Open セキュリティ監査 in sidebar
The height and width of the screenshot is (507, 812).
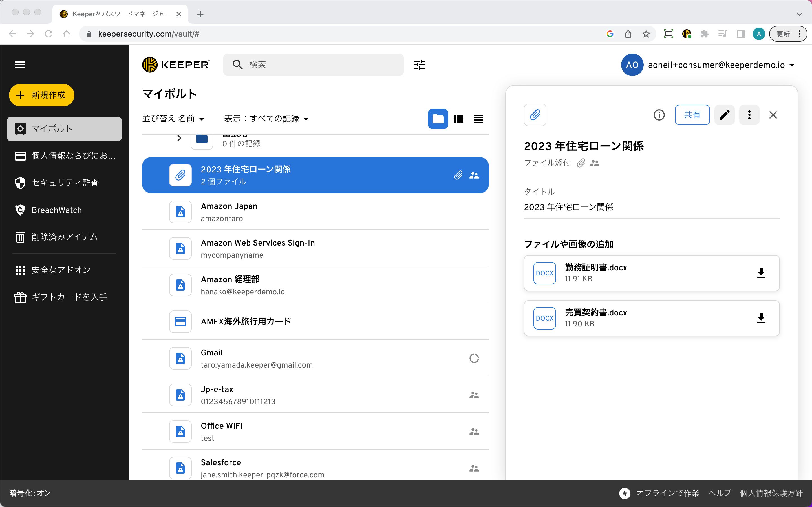[65, 183]
